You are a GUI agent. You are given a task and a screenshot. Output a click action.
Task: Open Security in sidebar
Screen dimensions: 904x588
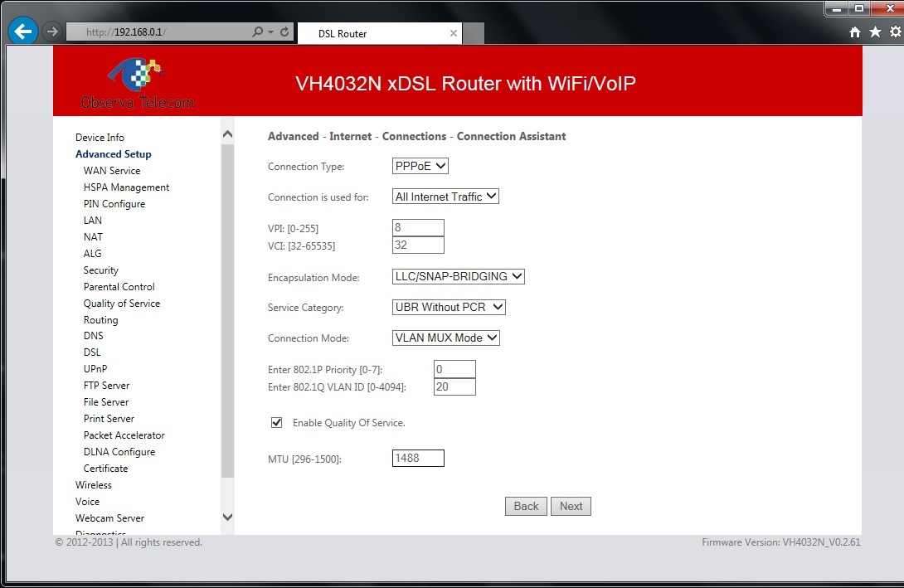[x=101, y=270]
